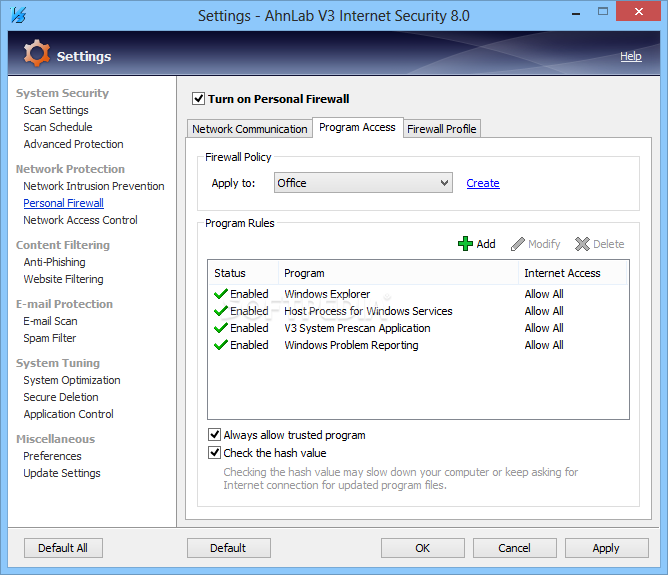This screenshot has height=575, width=668.
Task: Open Preferences in Miscellaneous
Action: point(52,456)
